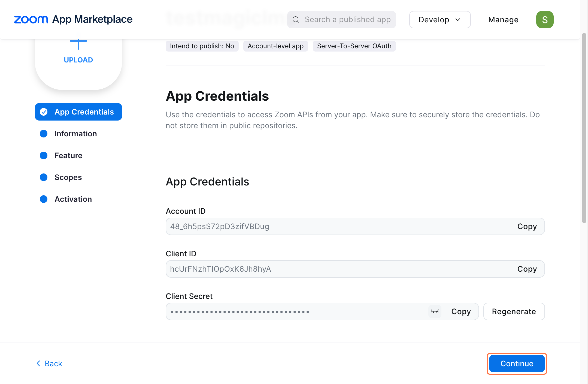Copy the Client Secret
The height and width of the screenshot is (384, 588).
coord(461,311)
